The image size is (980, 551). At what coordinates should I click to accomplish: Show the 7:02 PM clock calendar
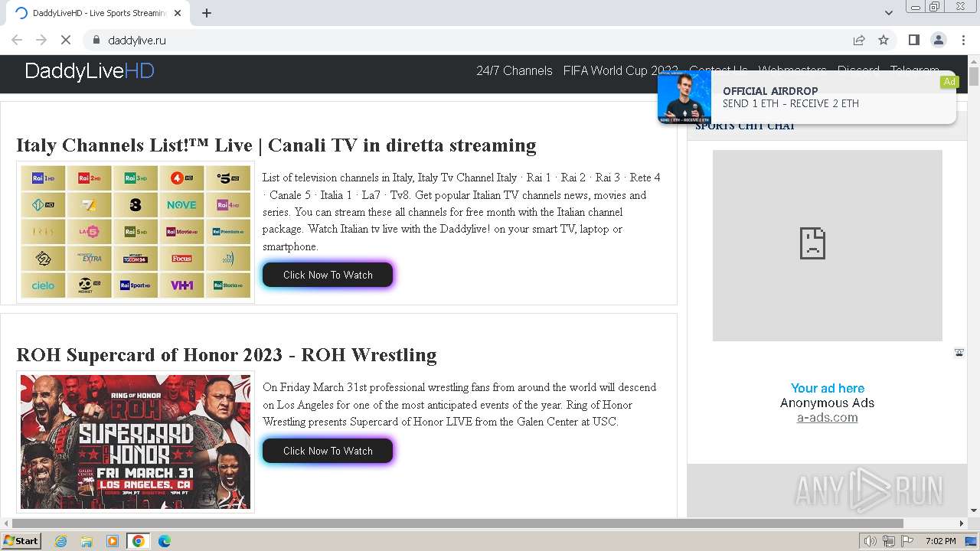coord(940,541)
